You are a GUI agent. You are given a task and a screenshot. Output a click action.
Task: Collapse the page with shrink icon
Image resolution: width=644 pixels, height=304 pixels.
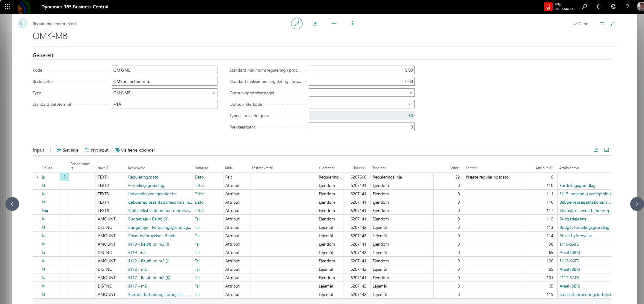[x=612, y=24]
